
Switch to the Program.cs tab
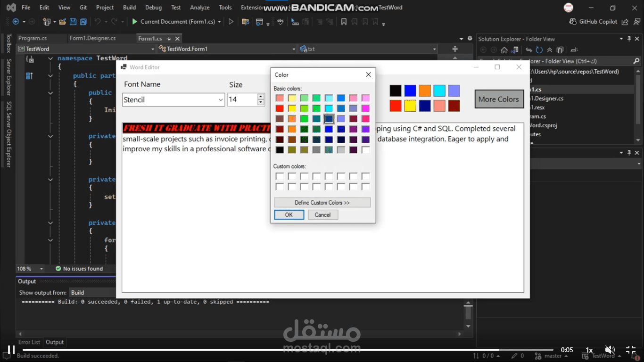click(x=33, y=39)
